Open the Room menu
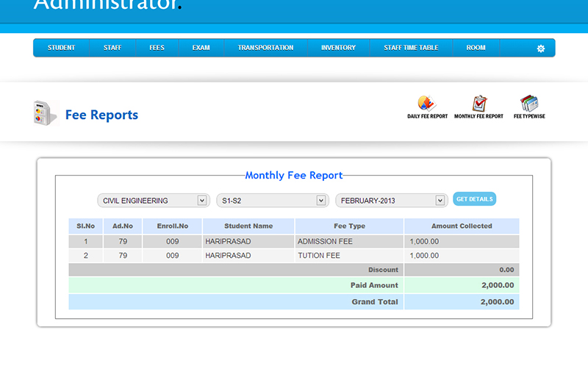Viewport: 588px width, 388px height. pyautogui.click(x=476, y=48)
